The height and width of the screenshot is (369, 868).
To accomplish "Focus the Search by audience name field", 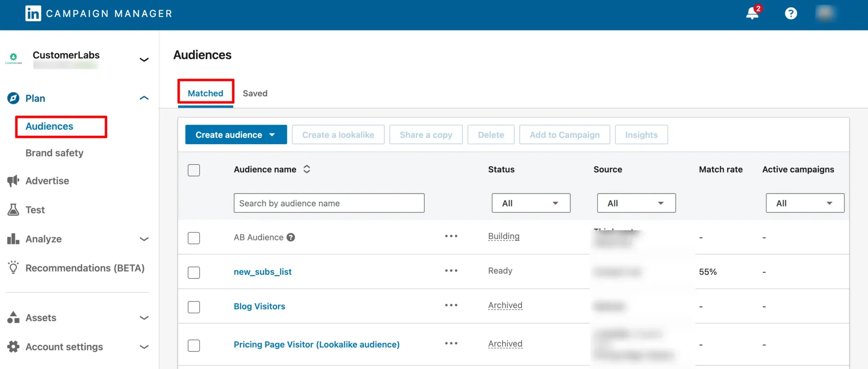I will click(329, 203).
